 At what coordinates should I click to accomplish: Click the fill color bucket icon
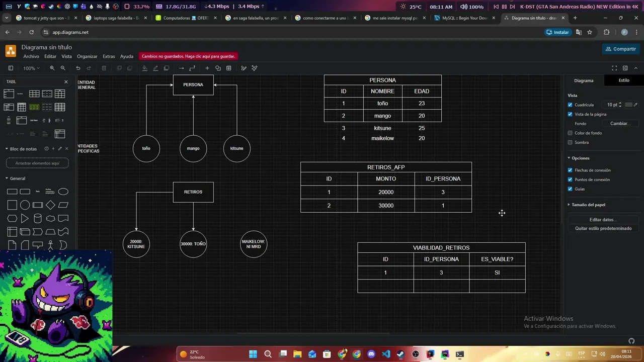click(145, 68)
